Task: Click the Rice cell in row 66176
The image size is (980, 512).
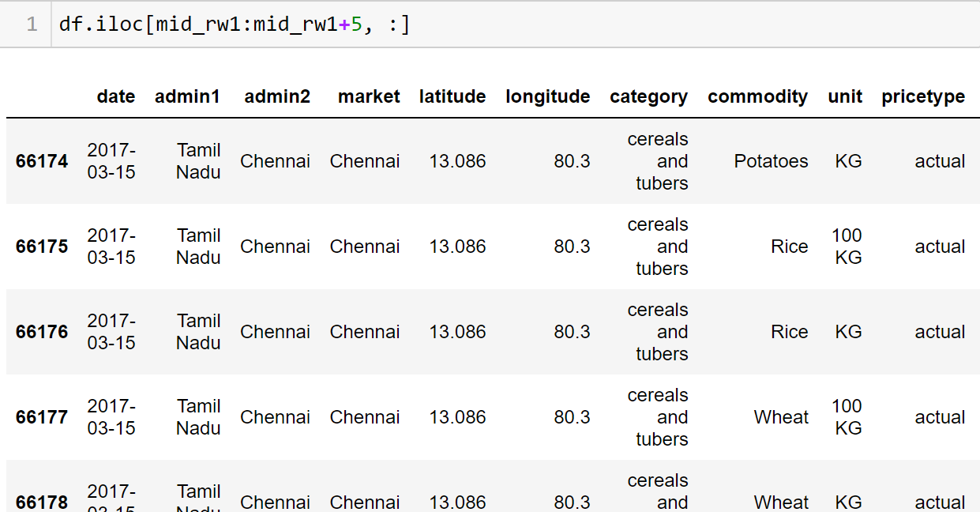Action: [789, 332]
